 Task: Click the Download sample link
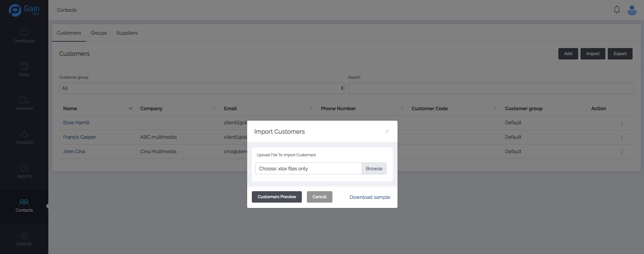[370, 197]
